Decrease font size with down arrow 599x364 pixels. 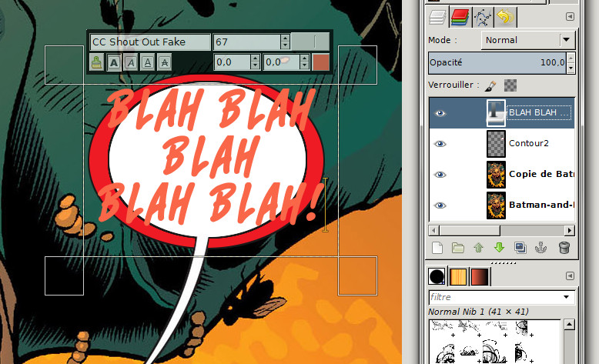(285, 46)
